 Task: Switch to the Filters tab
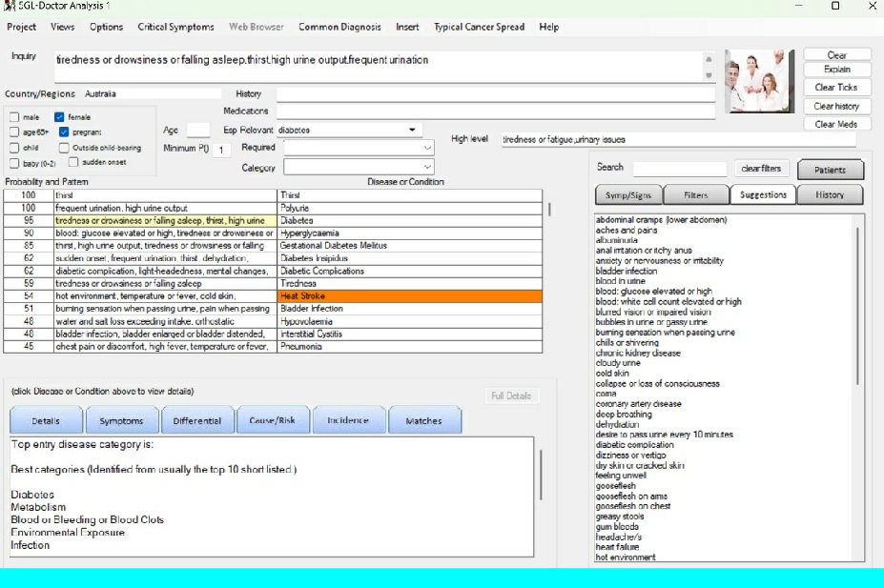(x=696, y=194)
